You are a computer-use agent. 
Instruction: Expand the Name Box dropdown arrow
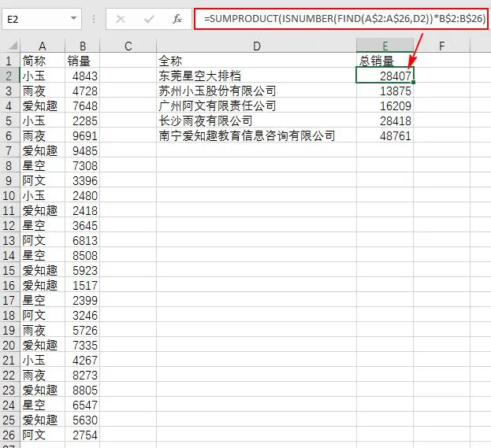[73, 18]
